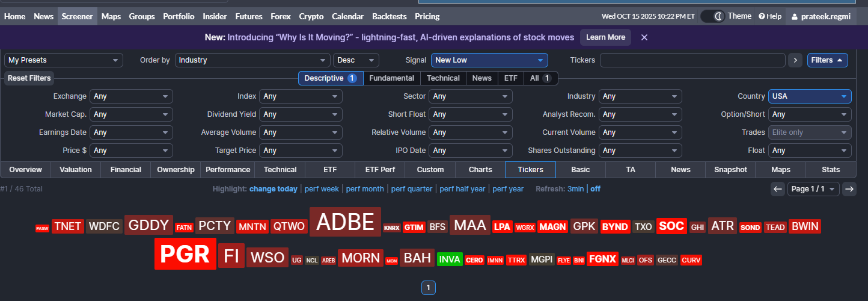Viewport: 868px width, 301px height.
Task: Click the Learn More button
Action: point(605,37)
